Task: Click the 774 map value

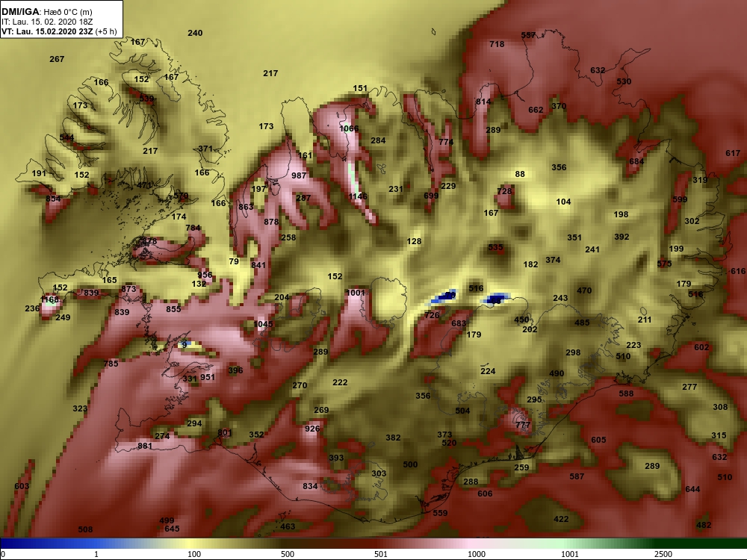Action: coord(446,142)
